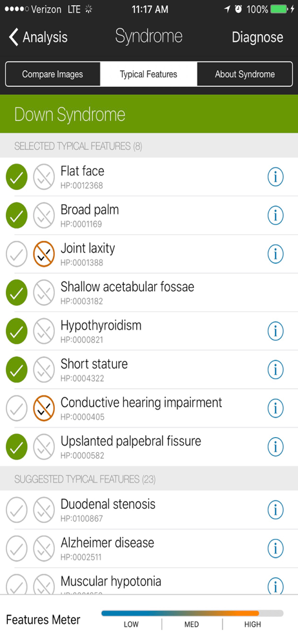Tap info icon for Conductive hearing impairment

pos(275,409)
